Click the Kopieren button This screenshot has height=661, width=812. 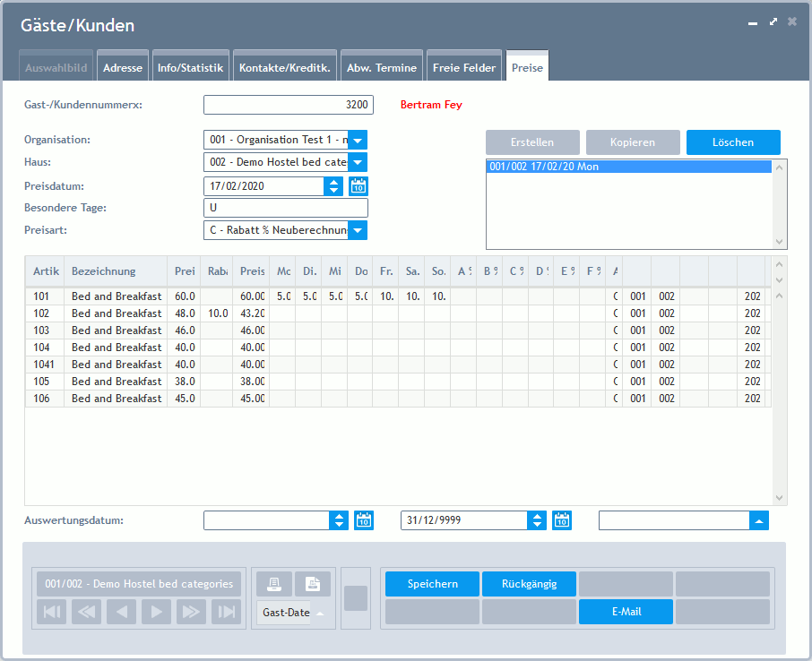pyautogui.click(x=633, y=142)
